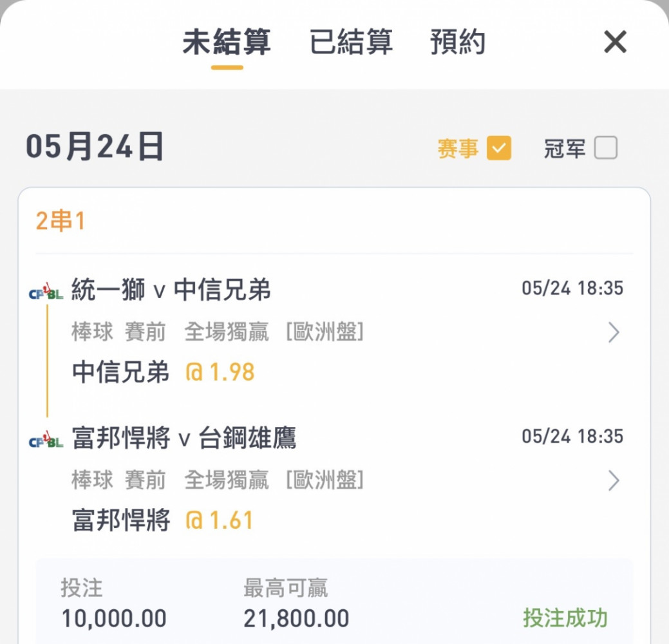
Task: Click the 2串1 parlay header
Action: (x=61, y=222)
